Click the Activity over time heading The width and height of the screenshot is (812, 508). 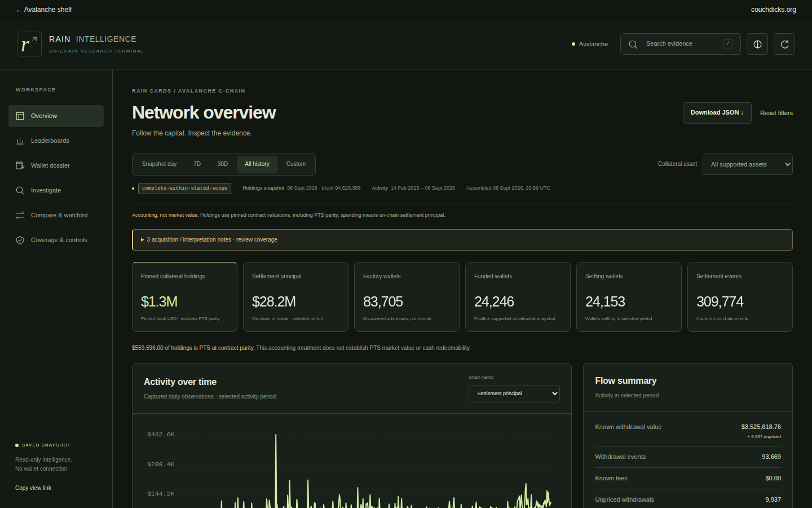(180, 382)
